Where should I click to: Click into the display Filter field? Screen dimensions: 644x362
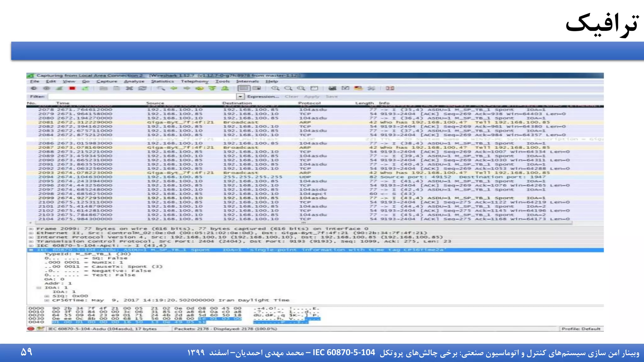click(x=142, y=96)
